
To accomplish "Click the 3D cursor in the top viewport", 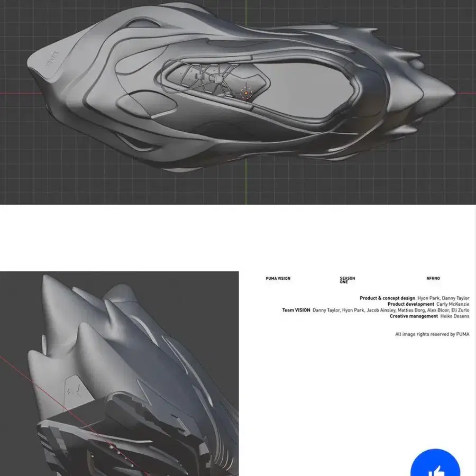I will click(246, 93).
